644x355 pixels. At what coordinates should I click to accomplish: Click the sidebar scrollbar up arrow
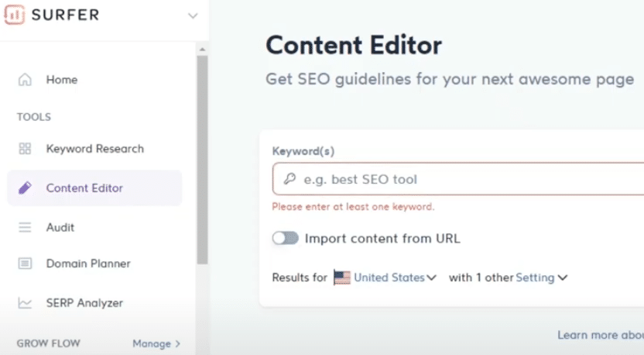point(202,50)
